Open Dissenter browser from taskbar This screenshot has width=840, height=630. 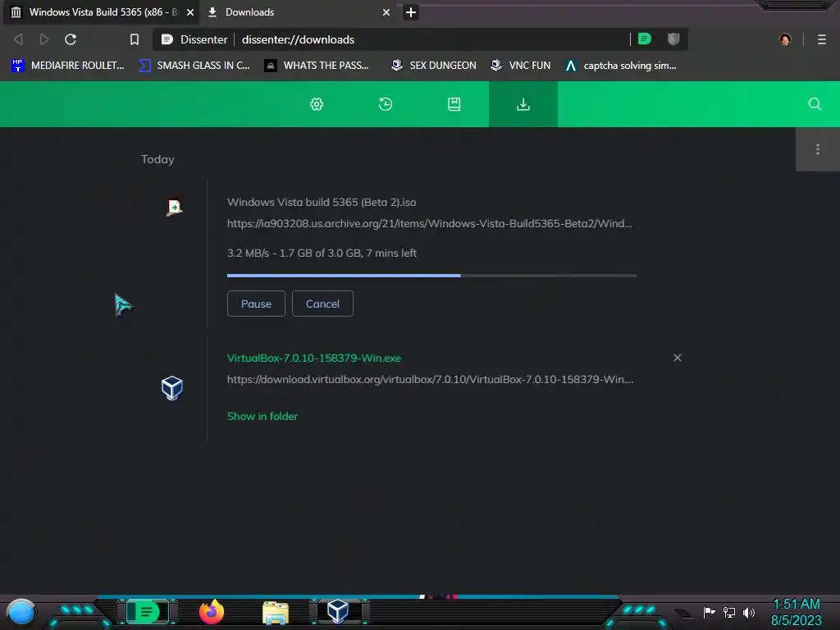pos(147,612)
